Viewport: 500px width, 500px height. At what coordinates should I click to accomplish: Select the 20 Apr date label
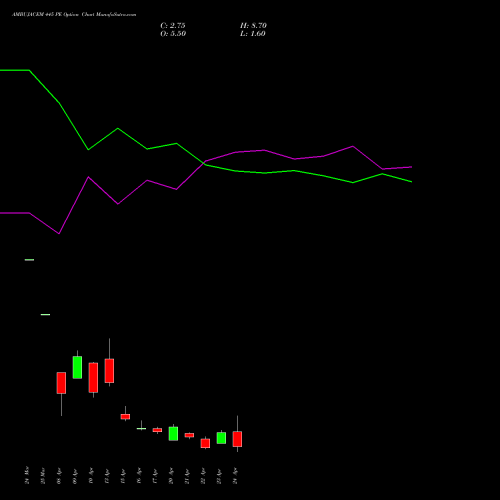coord(171,475)
